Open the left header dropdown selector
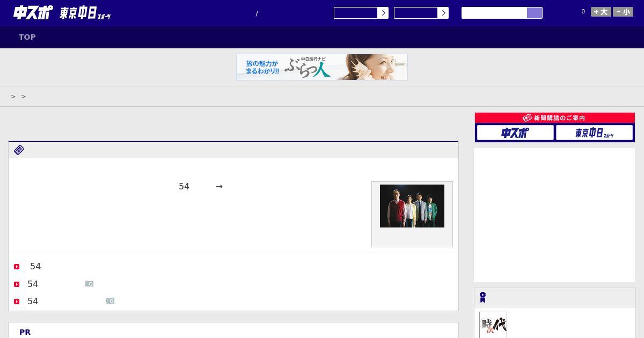Screen dimensions: 644x338 click(361, 13)
